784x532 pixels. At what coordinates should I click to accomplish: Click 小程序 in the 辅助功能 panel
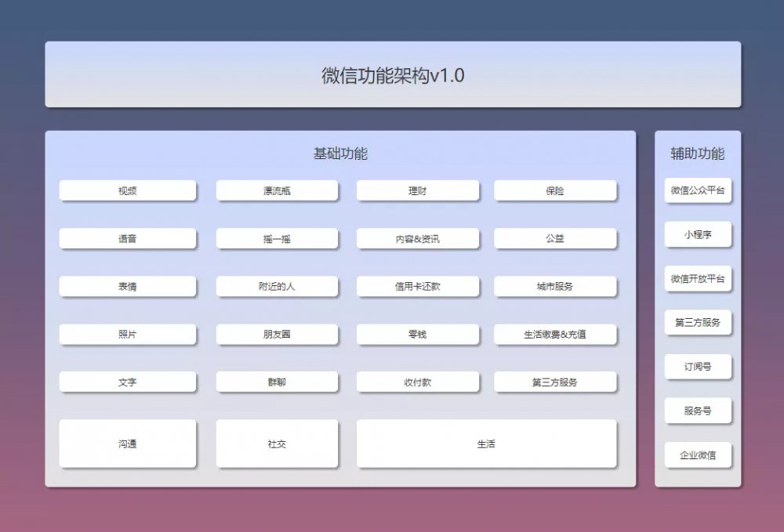tap(697, 234)
